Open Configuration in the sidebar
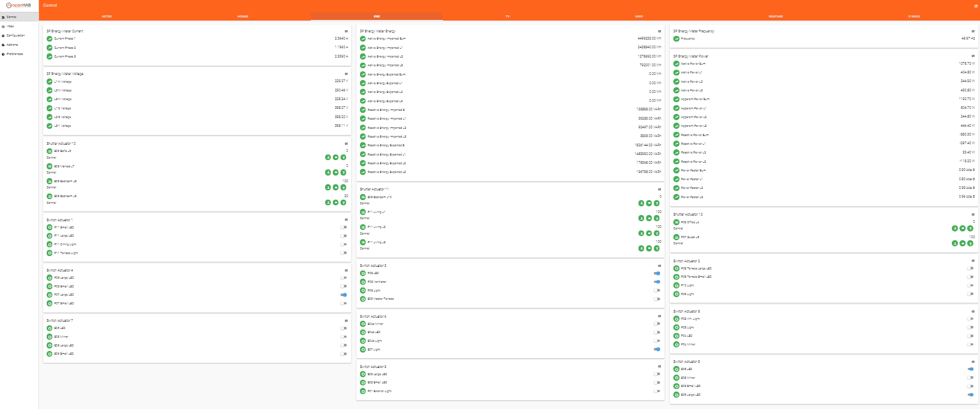The width and height of the screenshot is (980, 409). click(15, 35)
